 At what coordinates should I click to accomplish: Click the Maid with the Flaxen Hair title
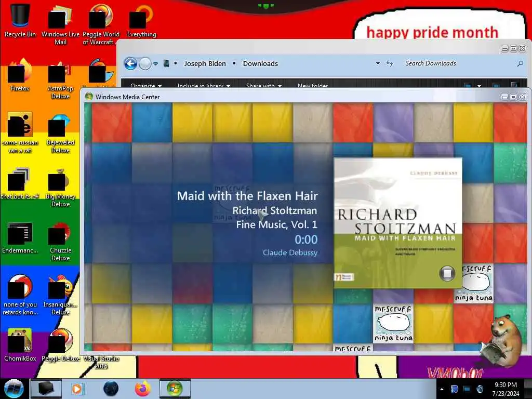[x=247, y=196]
